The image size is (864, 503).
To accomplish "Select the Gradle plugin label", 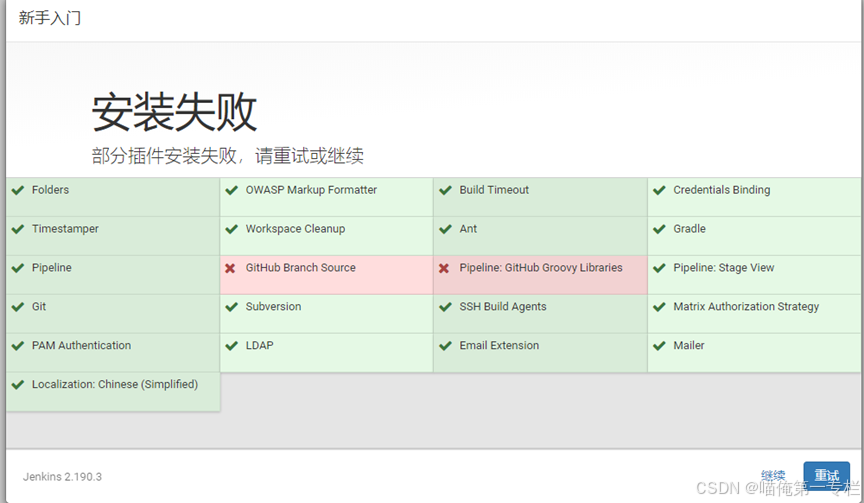I will pos(689,229).
